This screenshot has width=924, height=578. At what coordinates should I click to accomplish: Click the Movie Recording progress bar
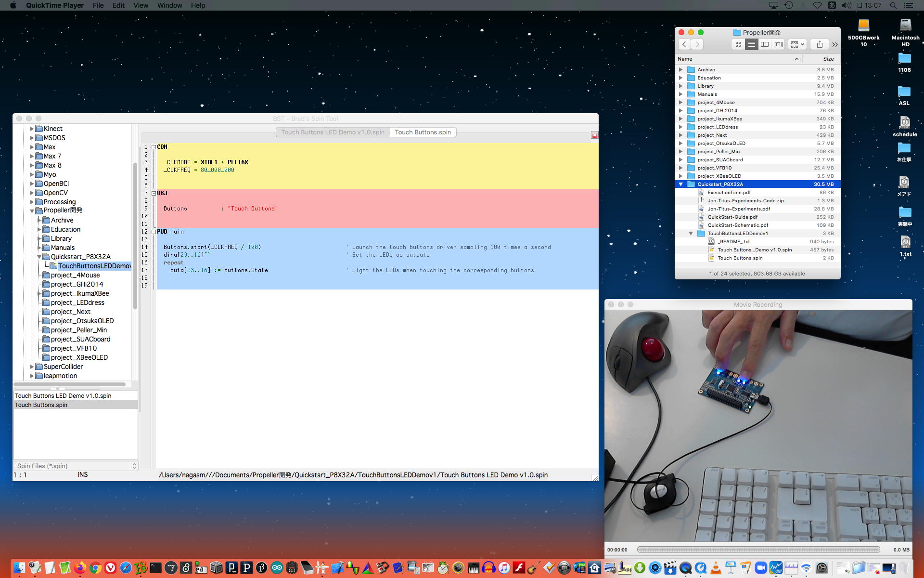(758, 550)
